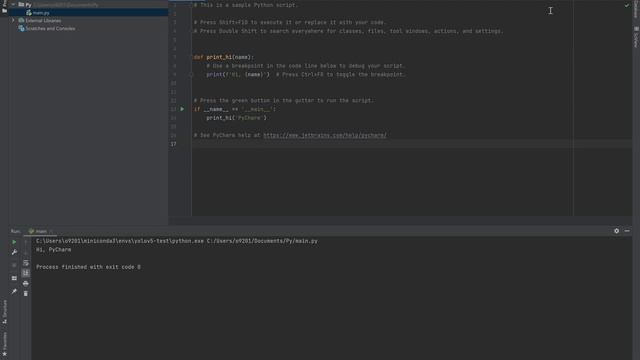Open the Project tool window tab
This screenshot has height=360, width=640.
[4, 7]
